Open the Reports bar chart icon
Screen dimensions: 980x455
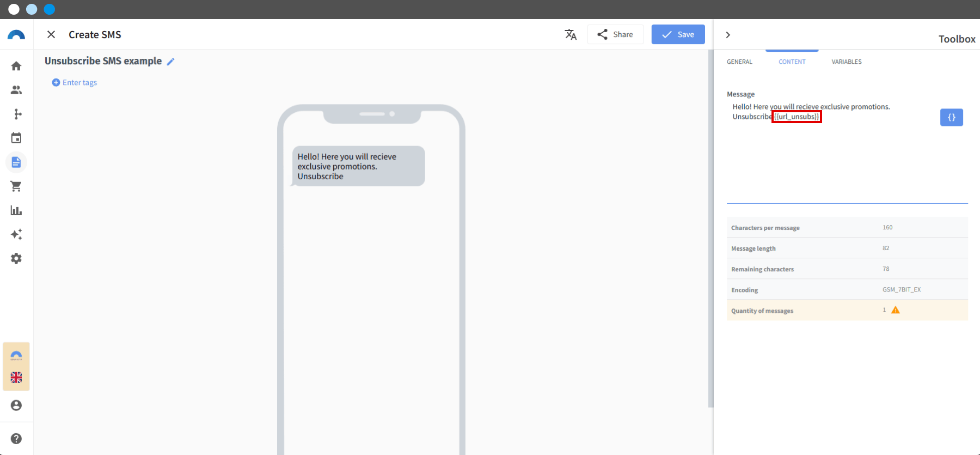pyautogui.click(x=16, y=210)
